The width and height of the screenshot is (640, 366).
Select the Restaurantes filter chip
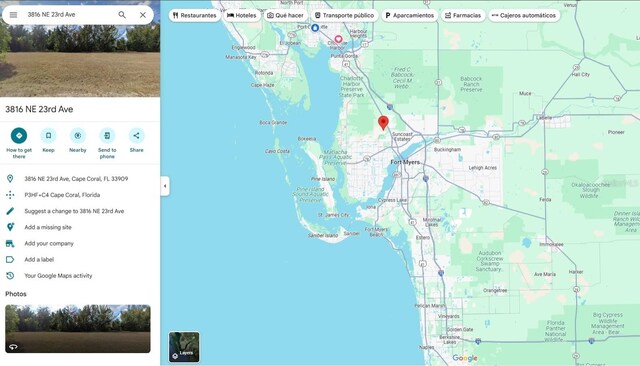click(194, 16)
